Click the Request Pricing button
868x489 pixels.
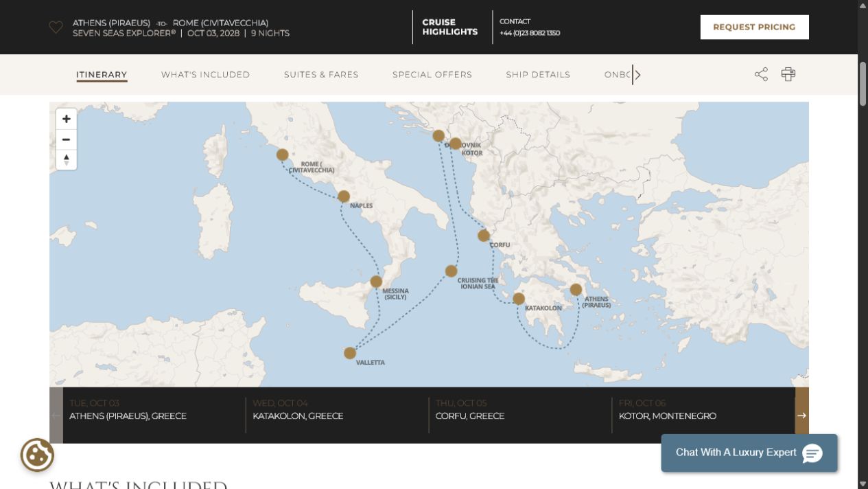[x=754, y=27]
